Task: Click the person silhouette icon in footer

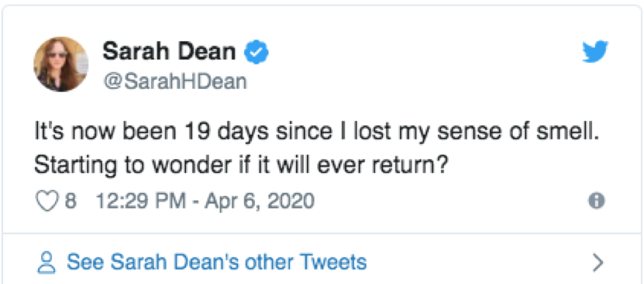Action: (x=46, y=262)
